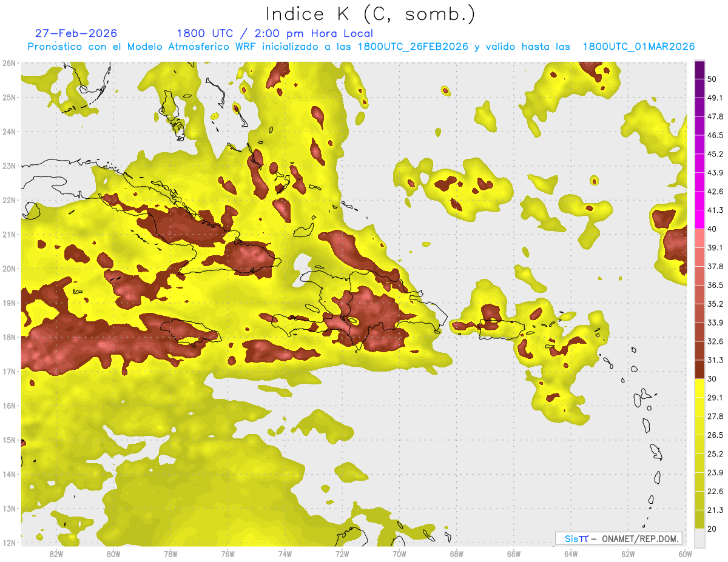Select the '27-Feb-2026' date text
This screenshot has height=562, width=728.
point(76,33)
